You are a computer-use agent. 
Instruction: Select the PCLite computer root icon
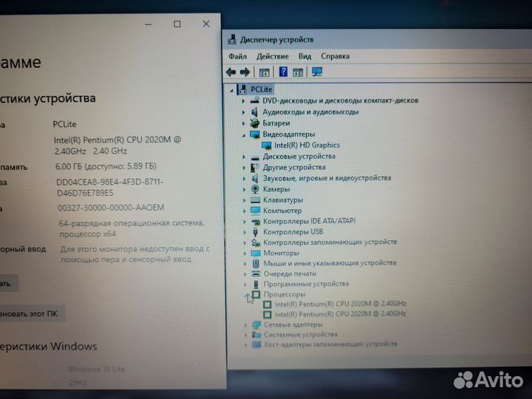click(x=242, y=89)
